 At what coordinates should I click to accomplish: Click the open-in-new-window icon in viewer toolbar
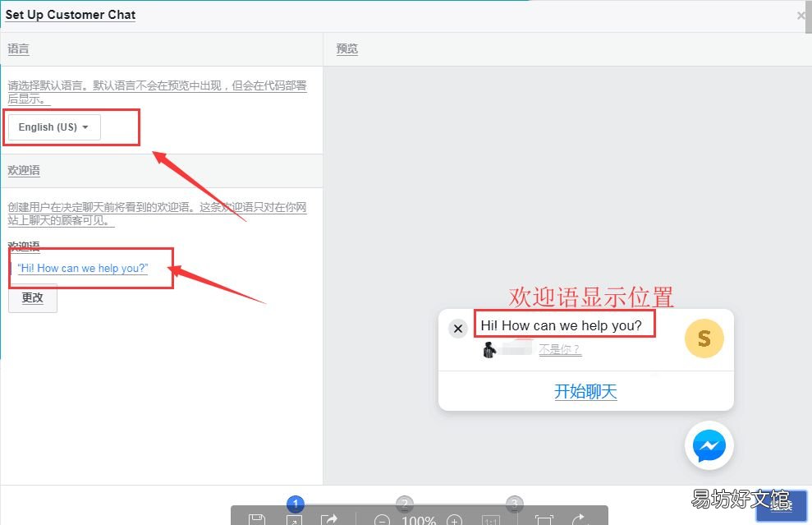pyautogui.click(x=294, y=520)
